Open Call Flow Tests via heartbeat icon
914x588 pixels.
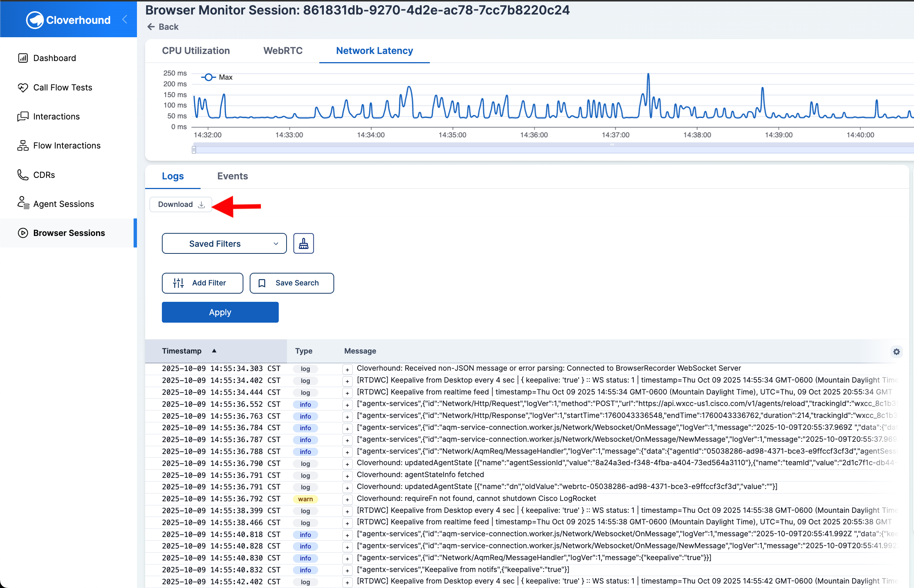(x=23, y=87)
